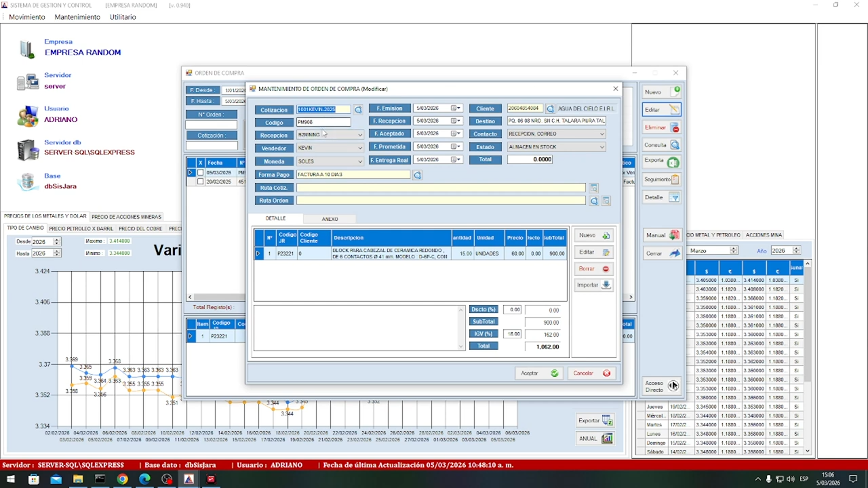Click Cerrar in Orden de Compra sidebar
Viewport: 868px width, 488px height.
click(662, 253)
